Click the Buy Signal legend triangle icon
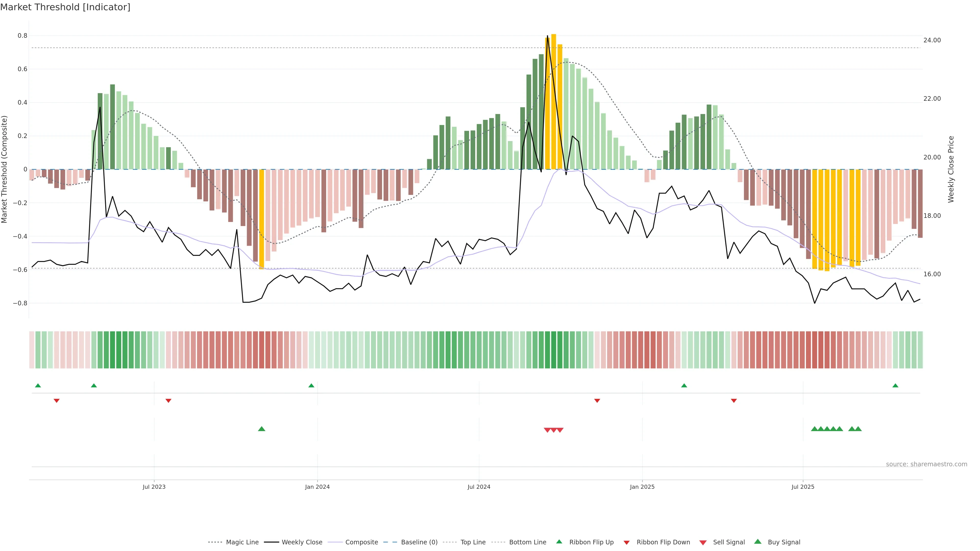 tap(758, 542)
